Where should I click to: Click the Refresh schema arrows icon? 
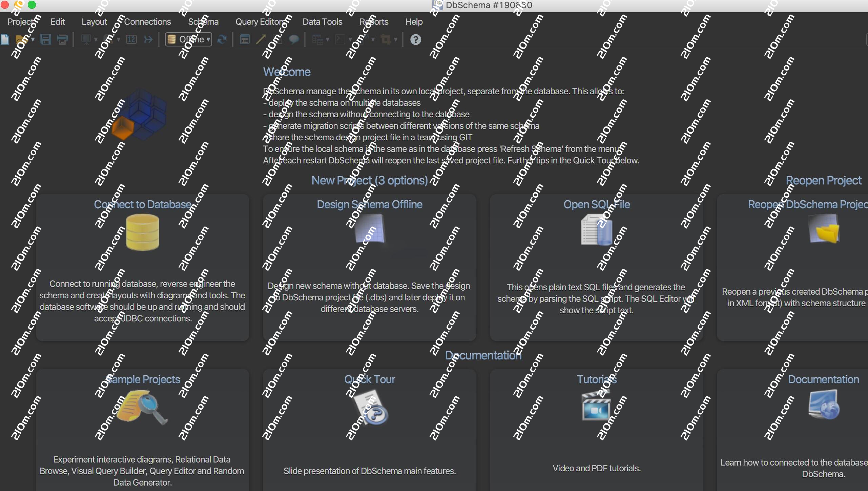(x=222, y=40)
